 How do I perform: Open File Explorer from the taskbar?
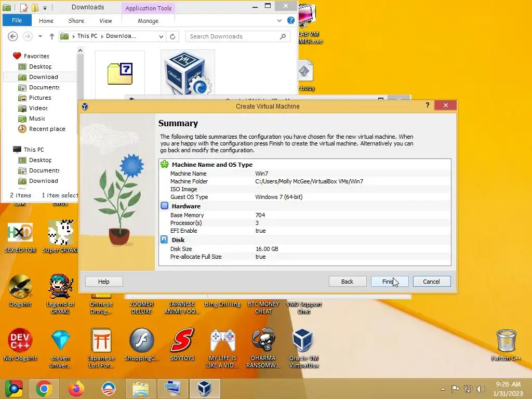pyautogui.click(x=141, y=389)
